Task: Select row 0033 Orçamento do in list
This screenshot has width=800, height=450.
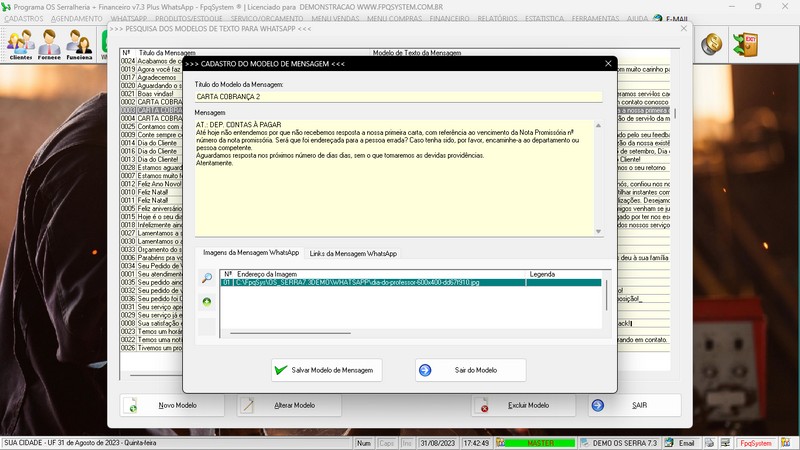Action: coord(151,249)
